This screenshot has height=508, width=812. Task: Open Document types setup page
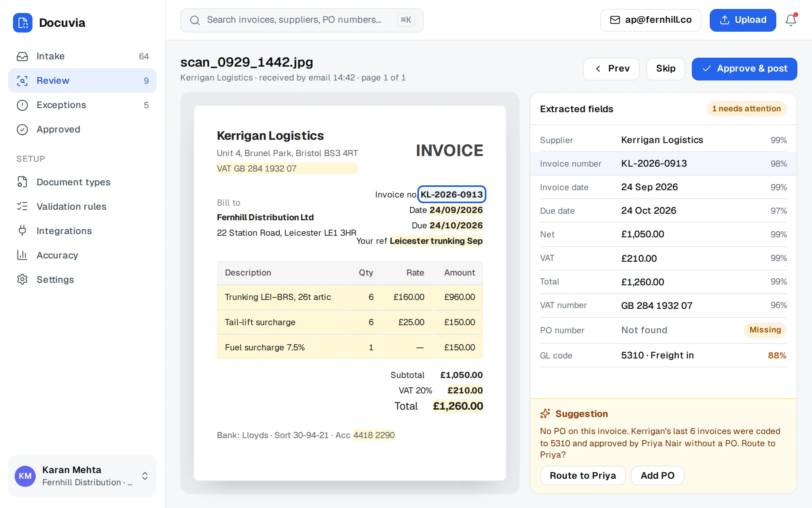tap(82, 182)
